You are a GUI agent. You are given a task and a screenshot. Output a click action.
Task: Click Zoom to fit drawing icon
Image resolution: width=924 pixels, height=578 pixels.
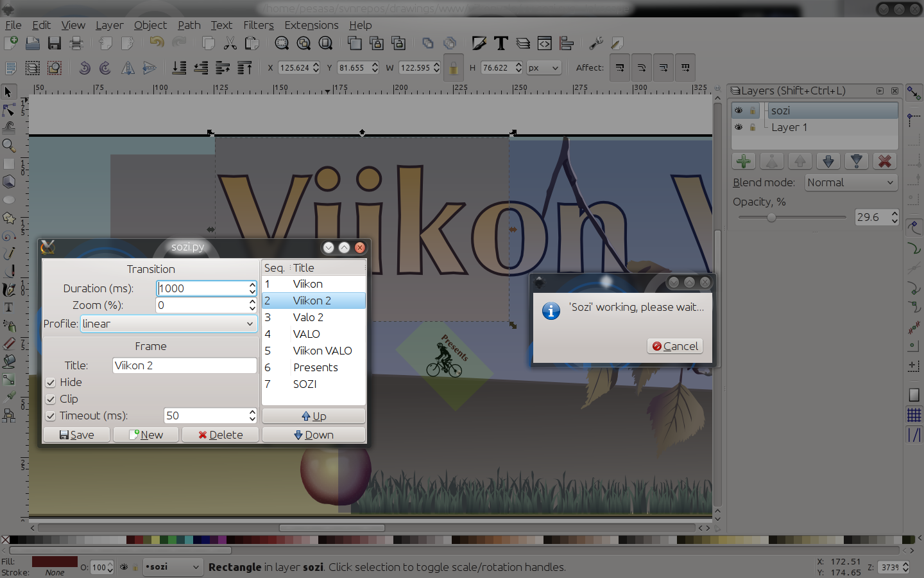point(304,43)
